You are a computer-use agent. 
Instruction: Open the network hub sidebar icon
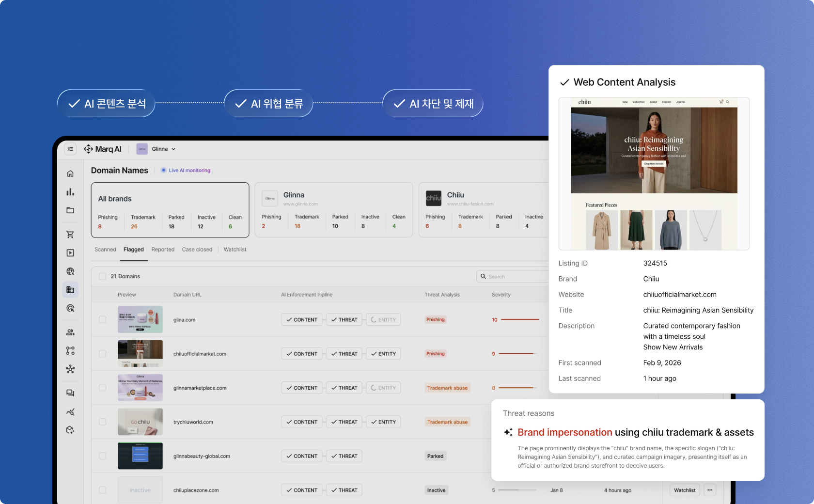coord(70,369)
